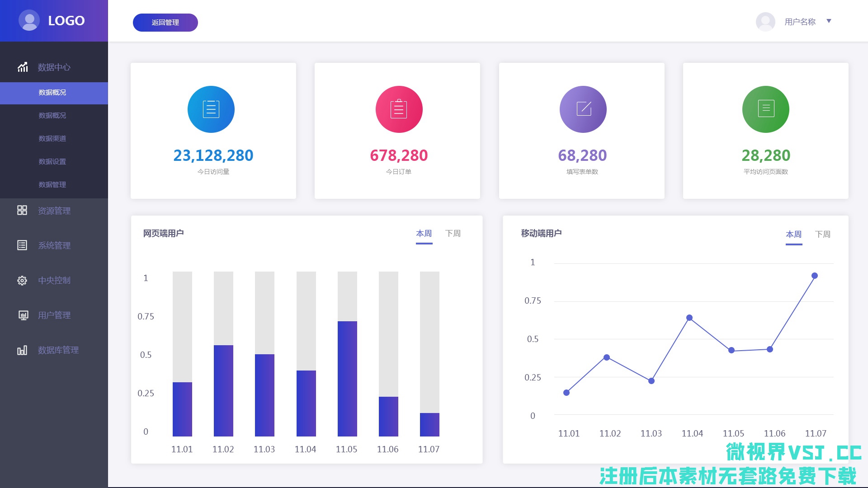
Task: Click the 系统管理 list icon
Action: (22, 245)
